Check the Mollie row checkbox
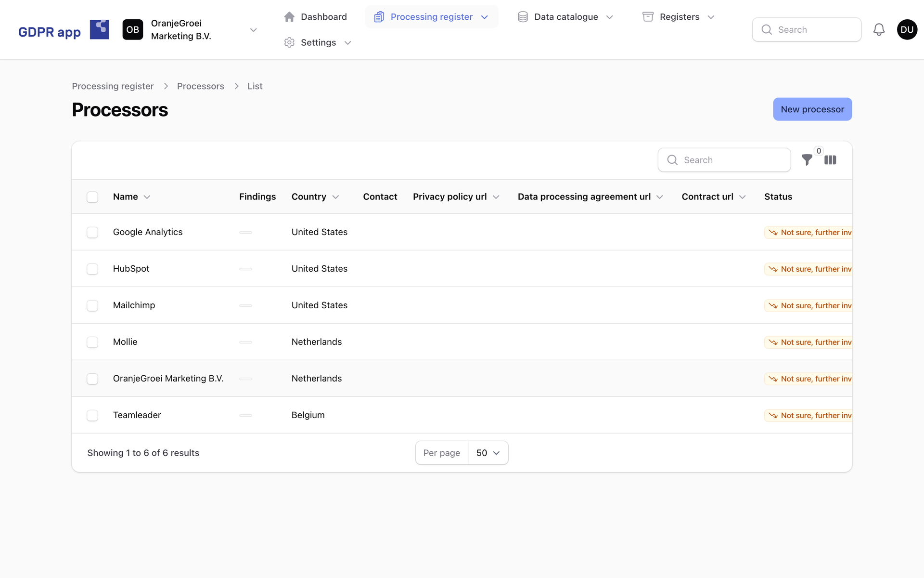 pyautogui.click(x=92, y=342)
